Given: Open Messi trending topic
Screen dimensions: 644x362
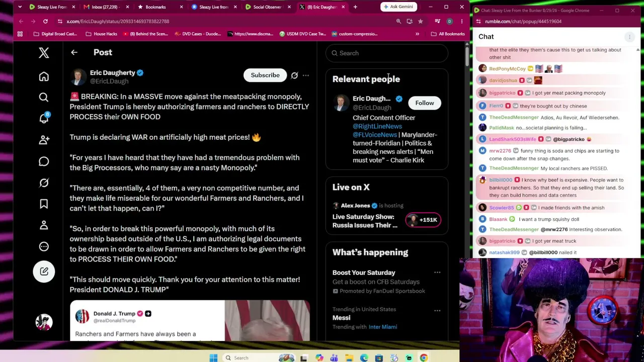Looking at the screenshot, I should pos(341,318).
